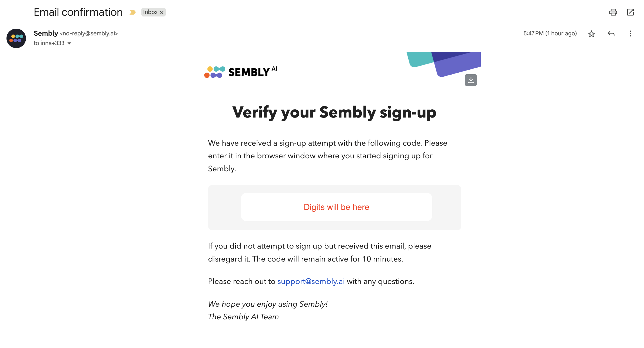644x348 pixels.
Task: Click the Sembly sender avatar
Action: click(x=16, y=38)
